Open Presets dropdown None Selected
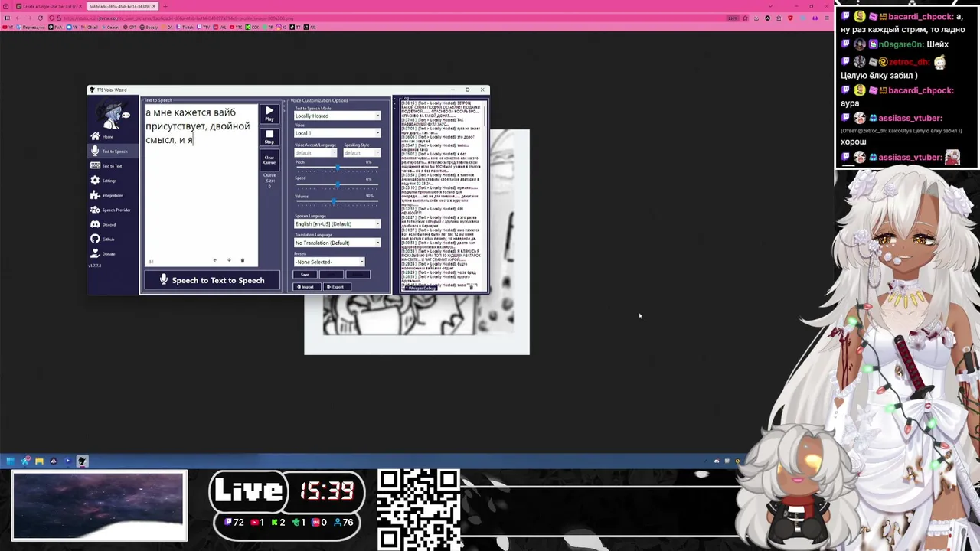Image resolution: width=980 pixels, height=551 pixels. (x=329, y=262)
